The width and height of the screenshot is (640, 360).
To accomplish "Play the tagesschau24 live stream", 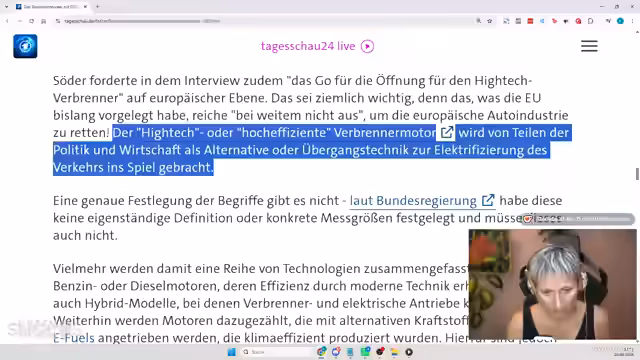I will pyautogui.click(x=367, y=47).
